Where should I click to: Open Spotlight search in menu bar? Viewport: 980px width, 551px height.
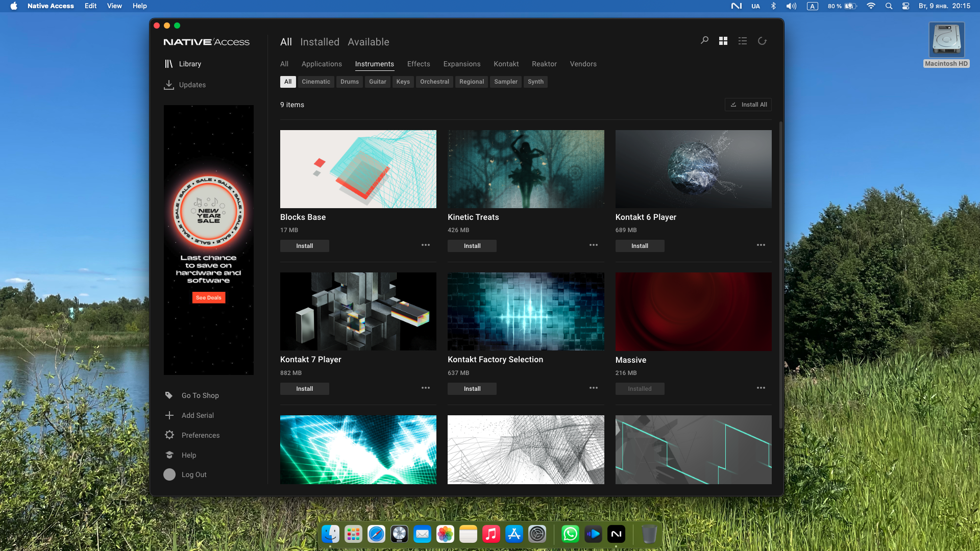coord(889,6)
